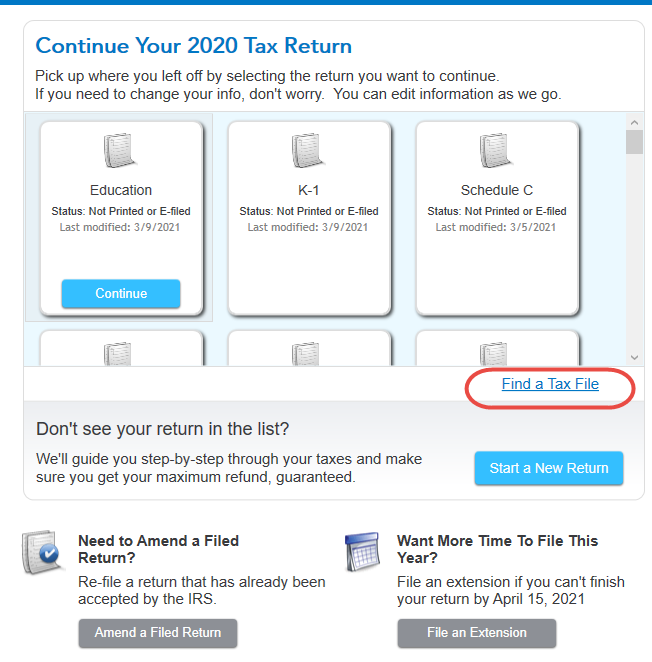Click the Education return document icon
The width and height of the screenshot is (652, 662).
click(121, 151)
